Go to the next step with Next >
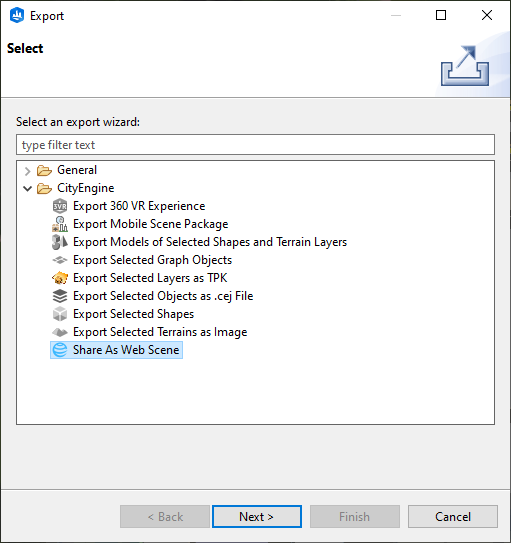Image resolution: width=511 pixels, height=543 pixels. click(x=257, y=517)
